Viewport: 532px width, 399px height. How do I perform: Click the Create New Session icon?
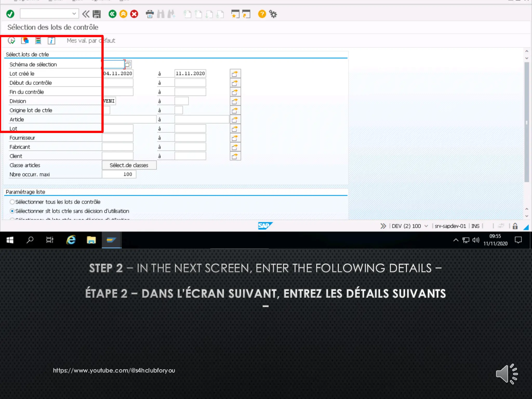(x=235, y=14)
